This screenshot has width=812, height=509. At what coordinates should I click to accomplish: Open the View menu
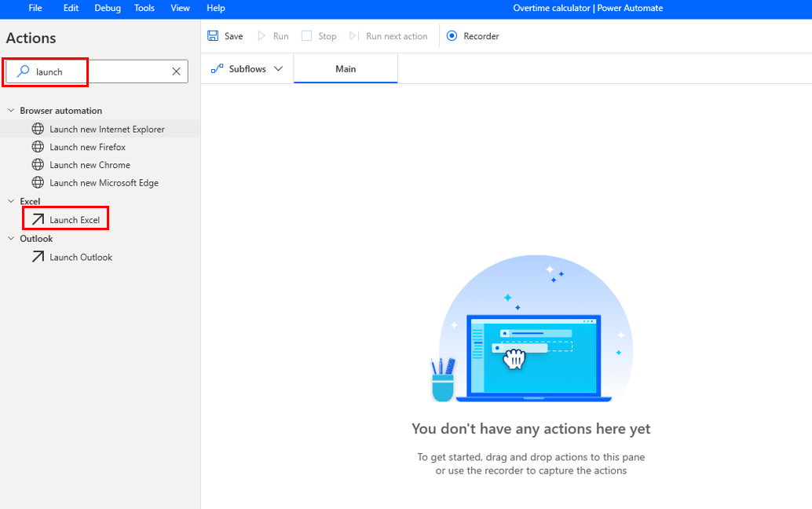(x=180, y=8)
